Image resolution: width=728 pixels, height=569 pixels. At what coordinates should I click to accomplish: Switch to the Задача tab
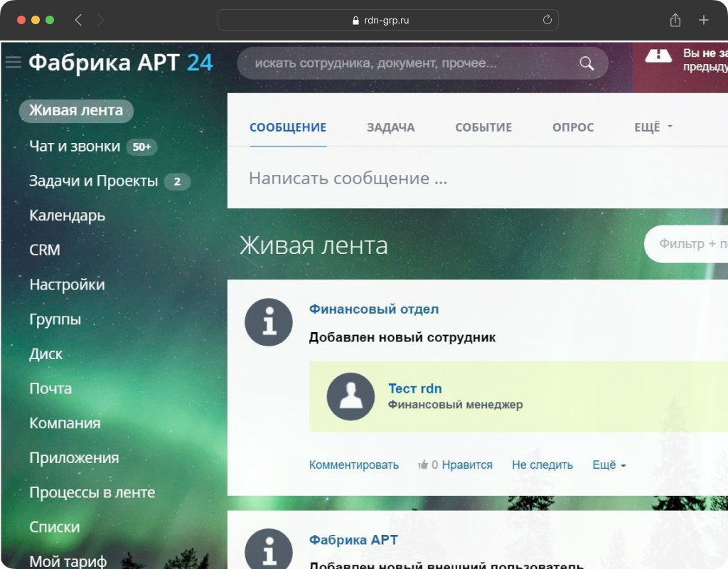(390, 127)
